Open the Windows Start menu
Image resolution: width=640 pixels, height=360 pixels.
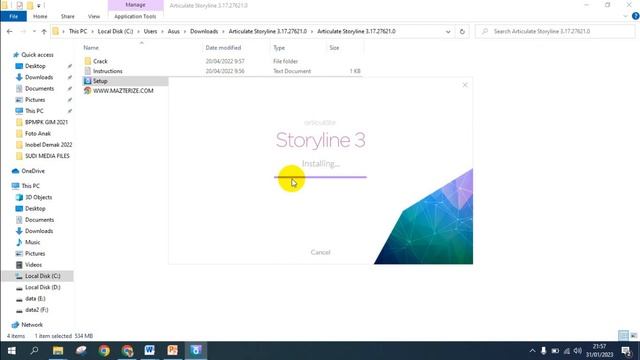[x=11, y=351]
